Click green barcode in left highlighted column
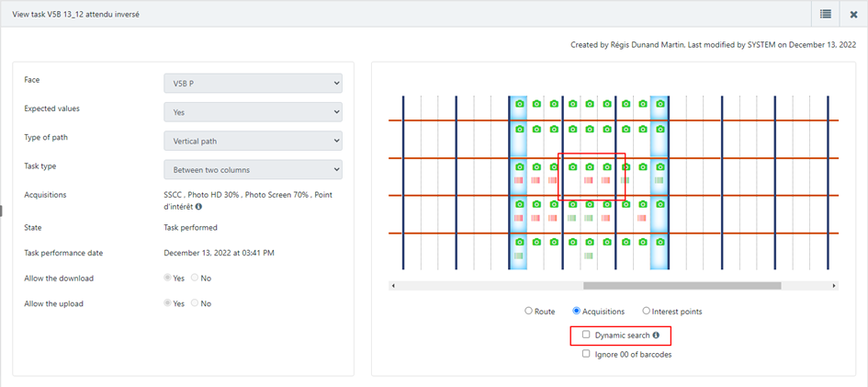 pyautogui.click(x=519, y=256)
